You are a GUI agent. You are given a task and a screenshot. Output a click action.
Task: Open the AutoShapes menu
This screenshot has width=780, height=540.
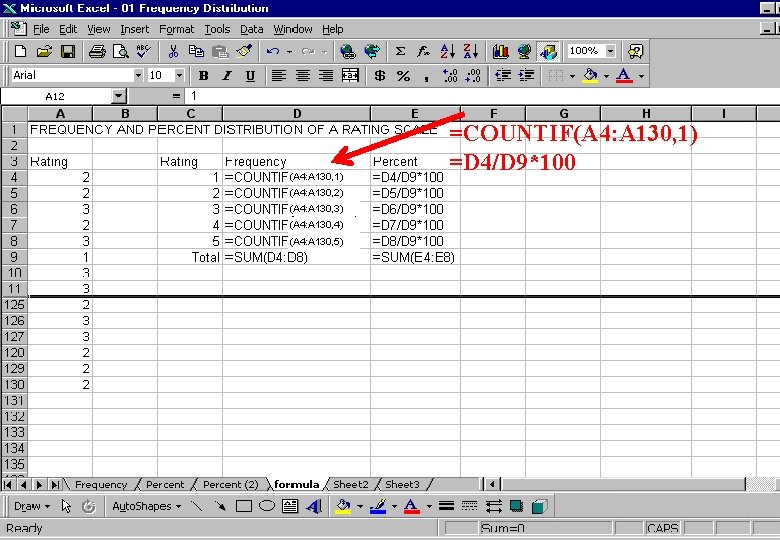[x=146, y=506]
